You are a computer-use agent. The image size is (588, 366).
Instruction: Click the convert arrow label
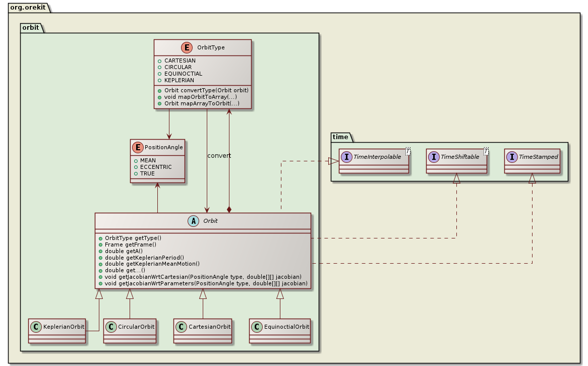pos(219,156)
